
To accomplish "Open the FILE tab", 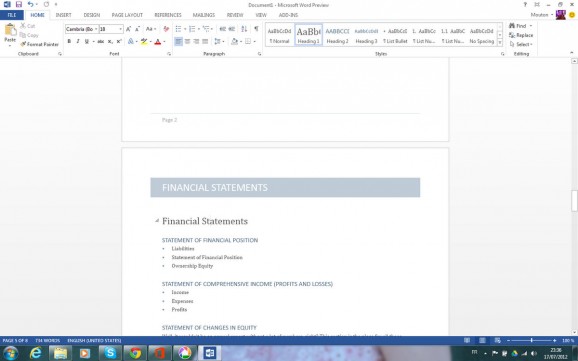I will pos(12,15).
